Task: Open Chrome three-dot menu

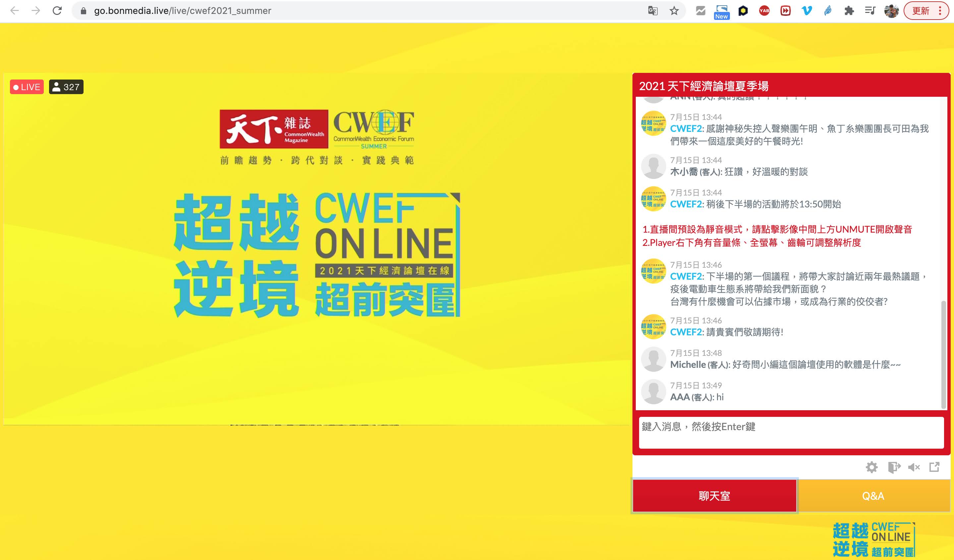Action: (x=940, y=11)
